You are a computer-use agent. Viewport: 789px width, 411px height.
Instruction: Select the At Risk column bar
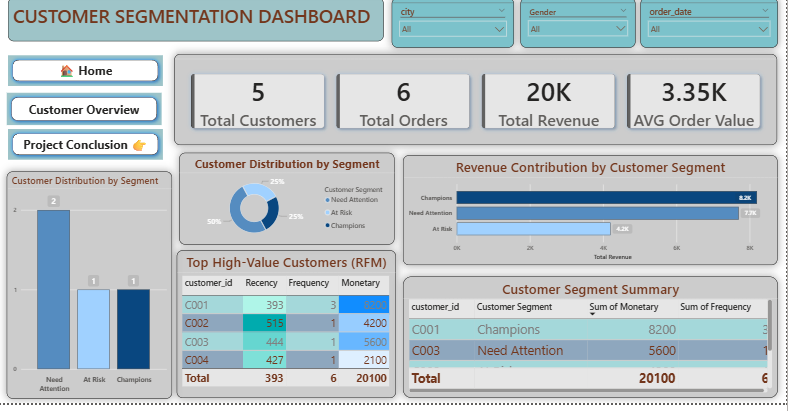(x=94, y=328)
